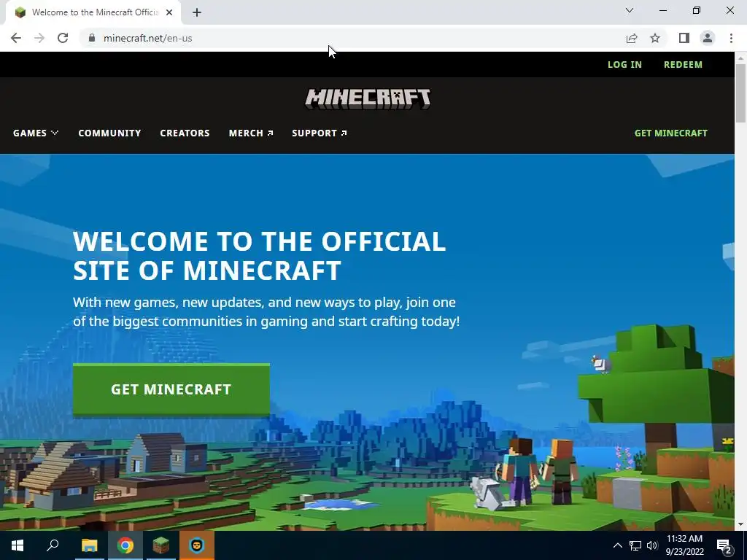Screen dimensions: 747x560
Task: Click the scrollbar down arrow
Action: 741,524
